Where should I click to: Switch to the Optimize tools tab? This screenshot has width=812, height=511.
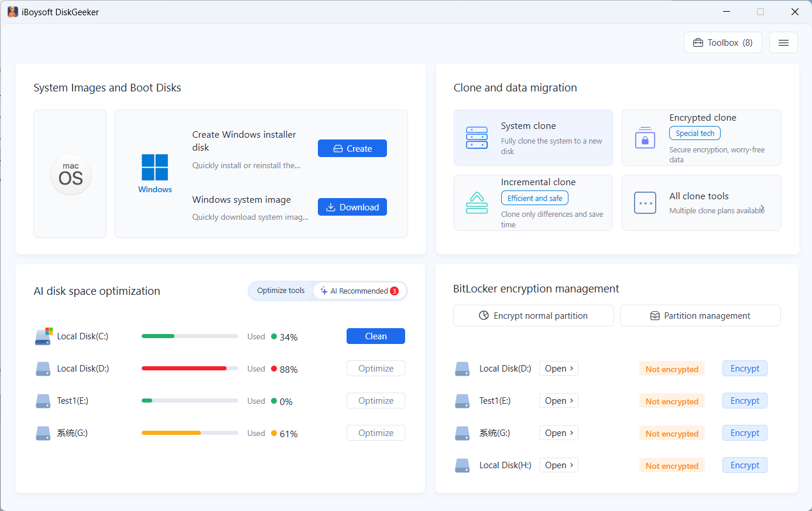tap(281, 291)
